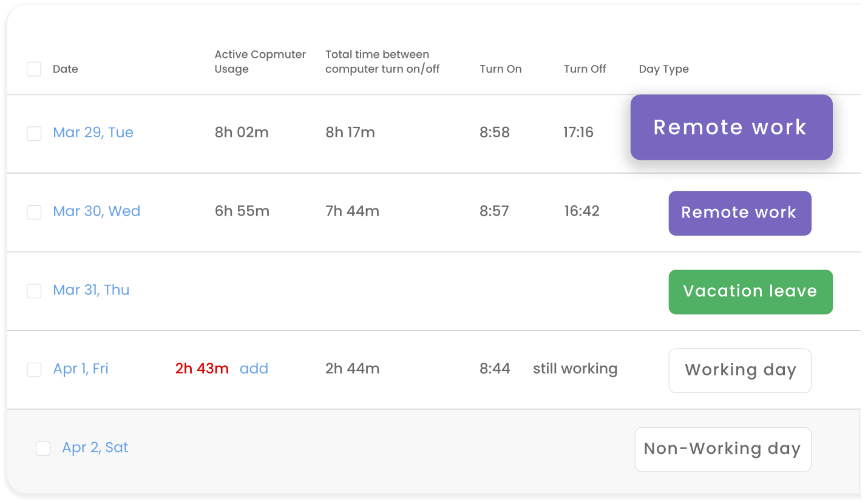868x503 pixels.
Task: Open the Mar 29, Tue date link
Action: 93,132
